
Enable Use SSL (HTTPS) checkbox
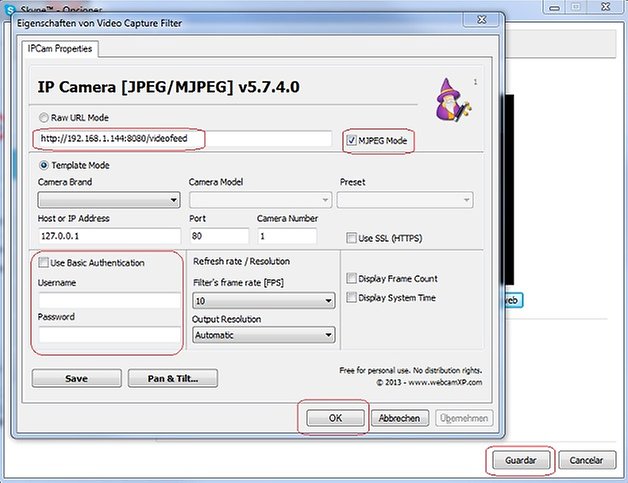(351, 238)
